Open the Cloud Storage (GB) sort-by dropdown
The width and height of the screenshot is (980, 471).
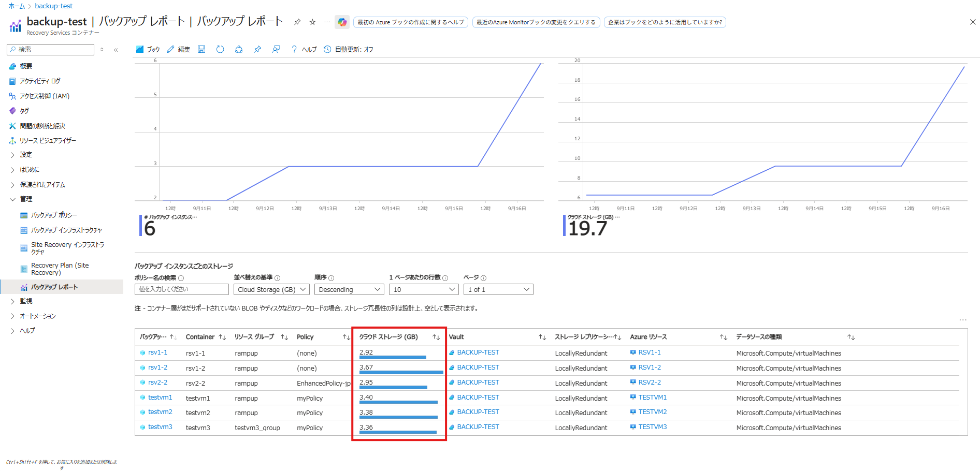pyautogui.click(x=272, y=289)
